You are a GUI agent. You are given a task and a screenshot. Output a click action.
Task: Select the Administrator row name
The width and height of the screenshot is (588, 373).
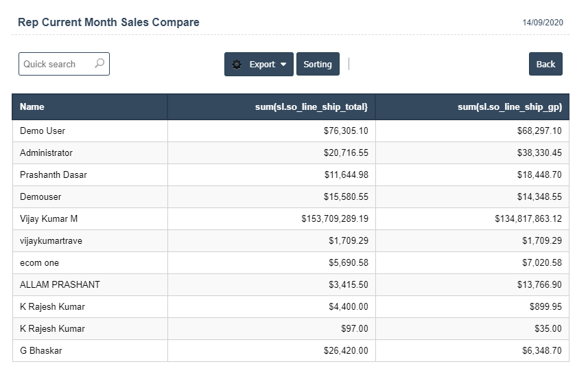(46, 152)
